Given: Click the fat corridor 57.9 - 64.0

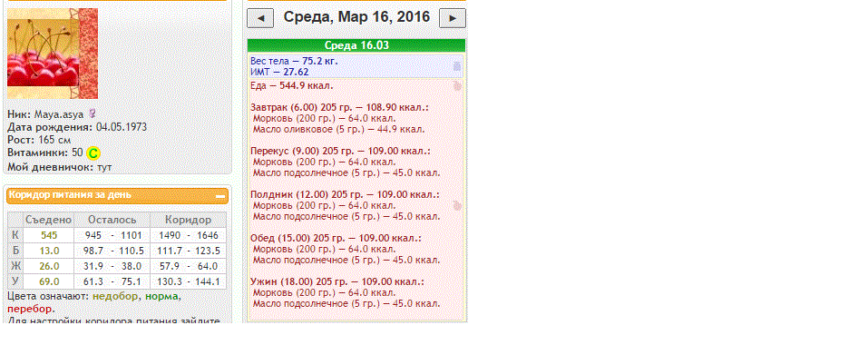Looking at the screenshot, I should point(189,266).
